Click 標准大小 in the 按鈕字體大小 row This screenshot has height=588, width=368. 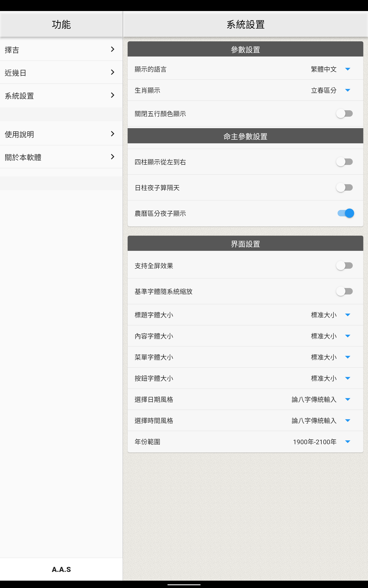(324, 378)
